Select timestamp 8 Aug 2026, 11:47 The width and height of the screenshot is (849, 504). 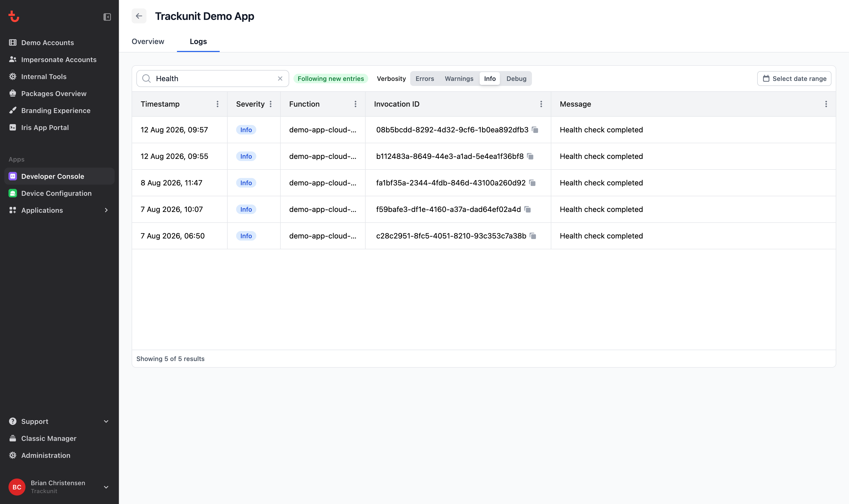[171, 183]
